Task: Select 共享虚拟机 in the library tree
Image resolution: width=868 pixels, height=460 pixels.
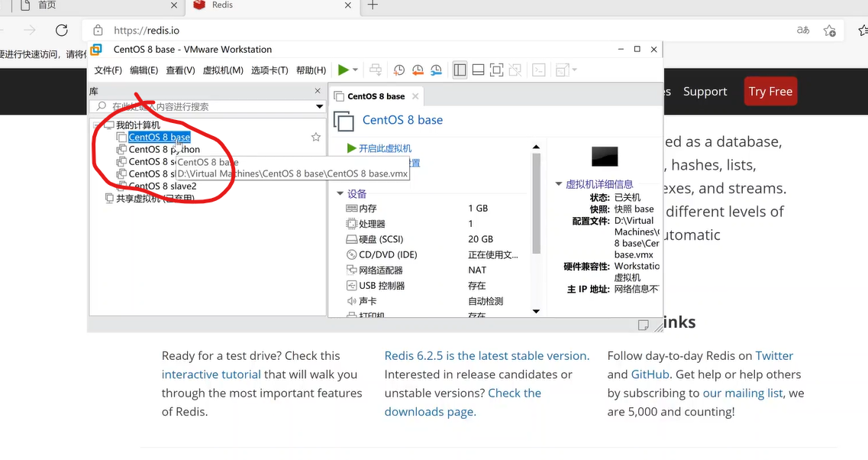Action: click(x=155, y=199)
